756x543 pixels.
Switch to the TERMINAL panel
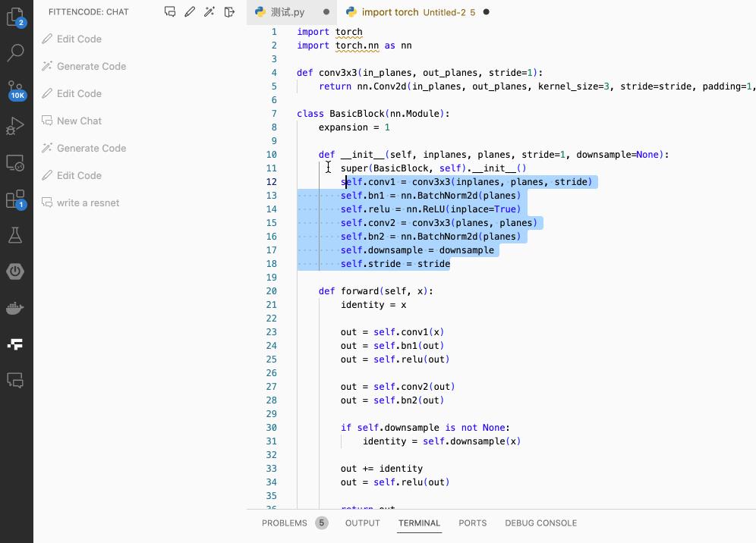pos(419,523)
